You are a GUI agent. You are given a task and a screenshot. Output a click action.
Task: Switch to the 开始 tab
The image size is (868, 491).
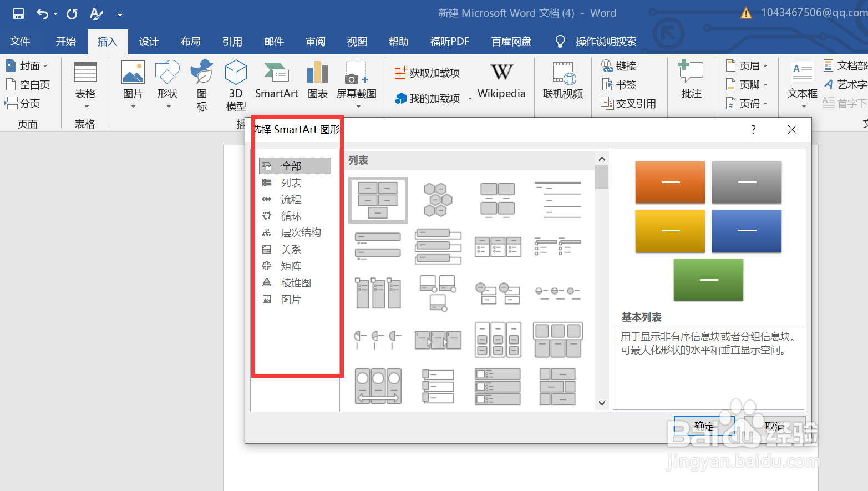coord(65,42)
